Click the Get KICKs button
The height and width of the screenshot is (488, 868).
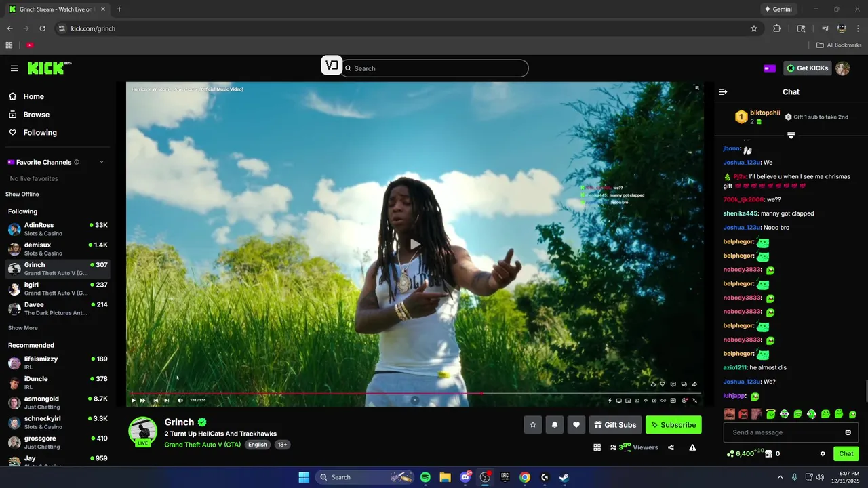(808, 68)
